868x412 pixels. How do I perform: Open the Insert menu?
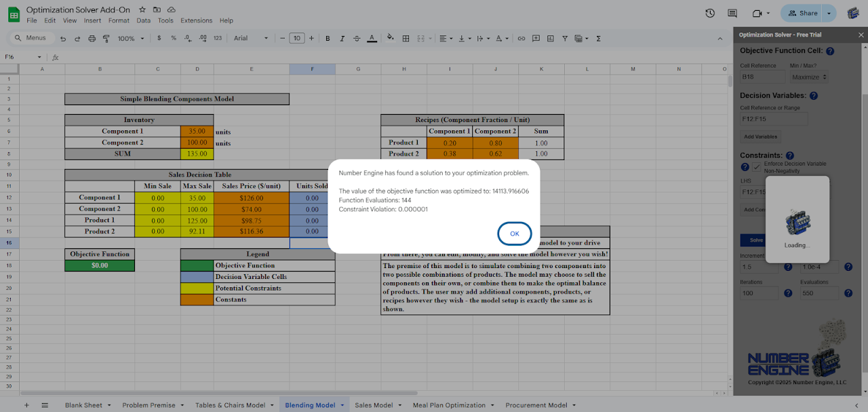(x=92, y=21)
